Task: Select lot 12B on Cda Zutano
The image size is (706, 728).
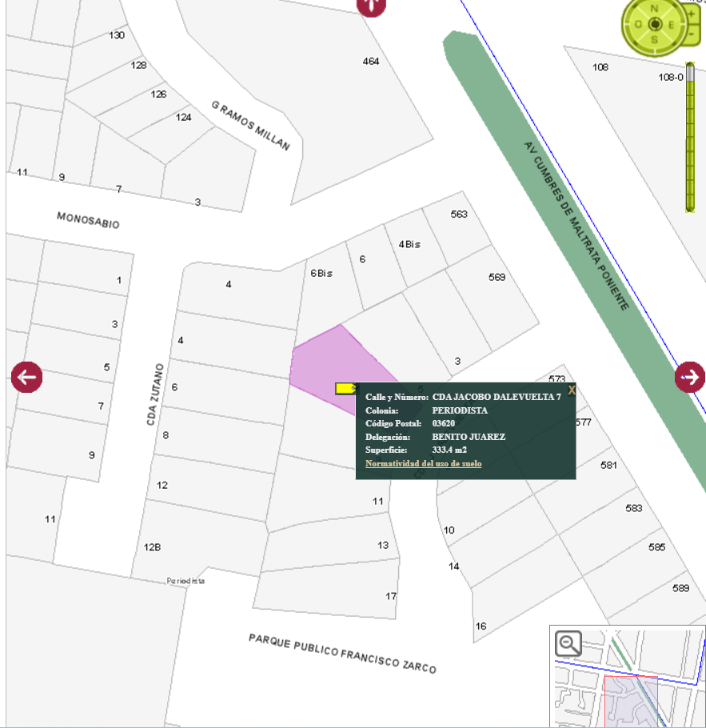Action: tap(152, 547)
